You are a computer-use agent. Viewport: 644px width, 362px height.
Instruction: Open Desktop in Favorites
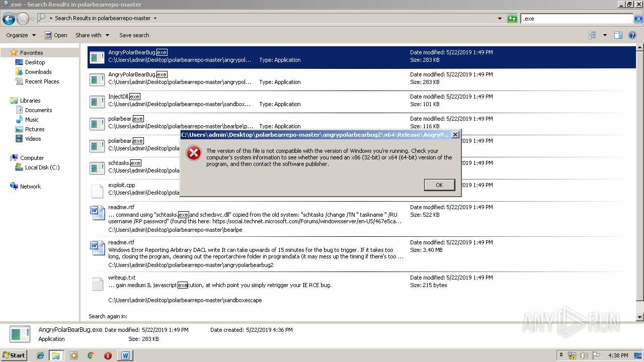[35, 62]
